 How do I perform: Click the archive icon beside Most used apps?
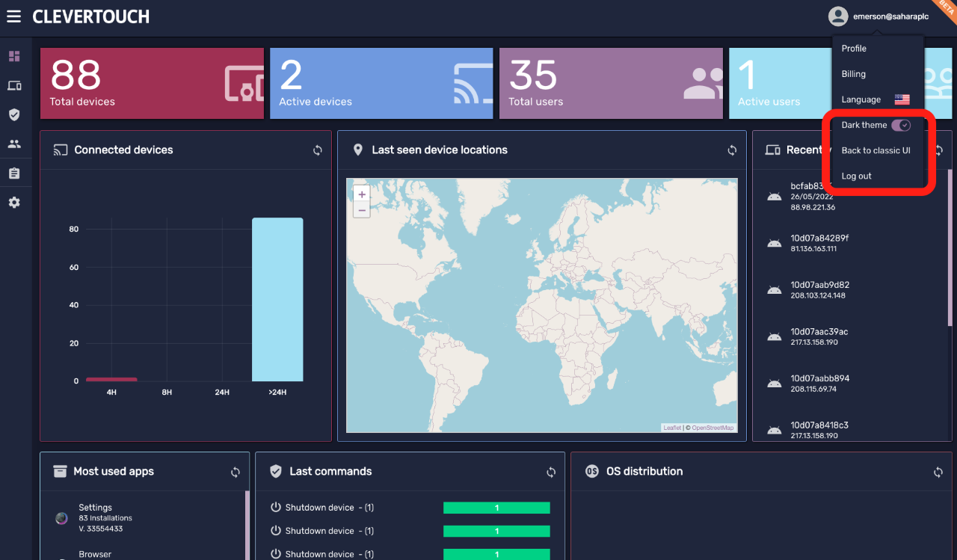coord(61,472)
